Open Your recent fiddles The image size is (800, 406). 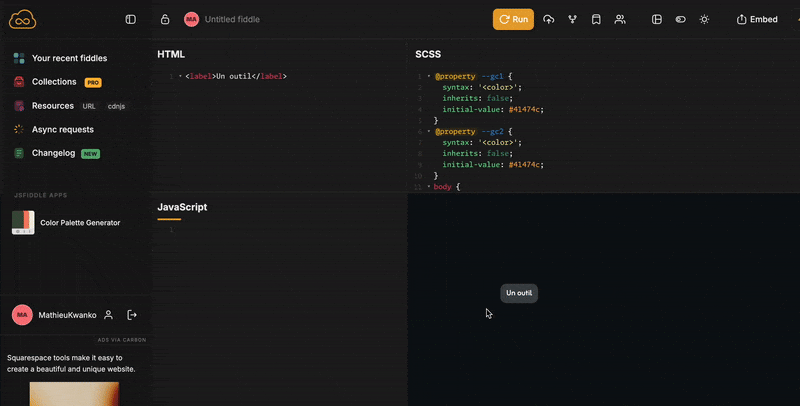tap(69, 58)
